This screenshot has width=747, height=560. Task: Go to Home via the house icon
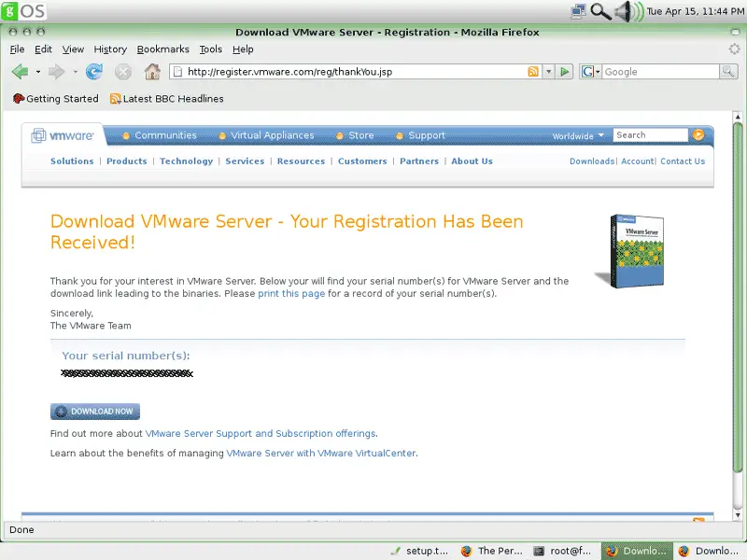[152, 72]
